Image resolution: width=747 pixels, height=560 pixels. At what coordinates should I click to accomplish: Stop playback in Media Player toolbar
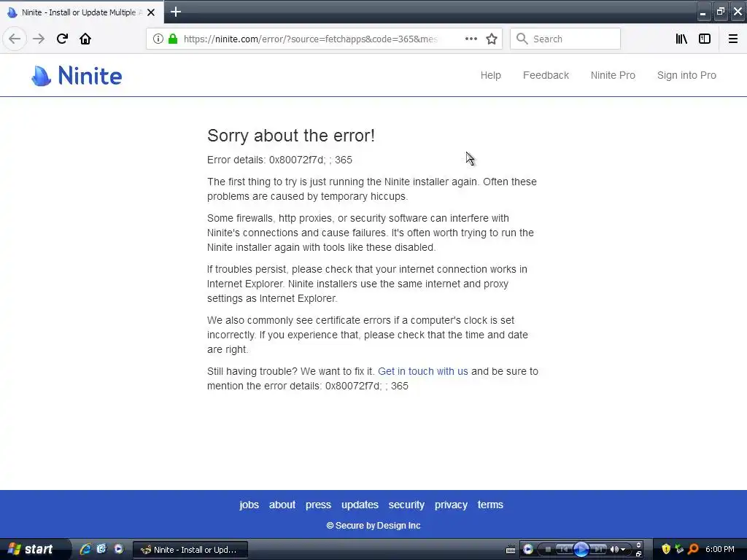click(x=548, y=550)
